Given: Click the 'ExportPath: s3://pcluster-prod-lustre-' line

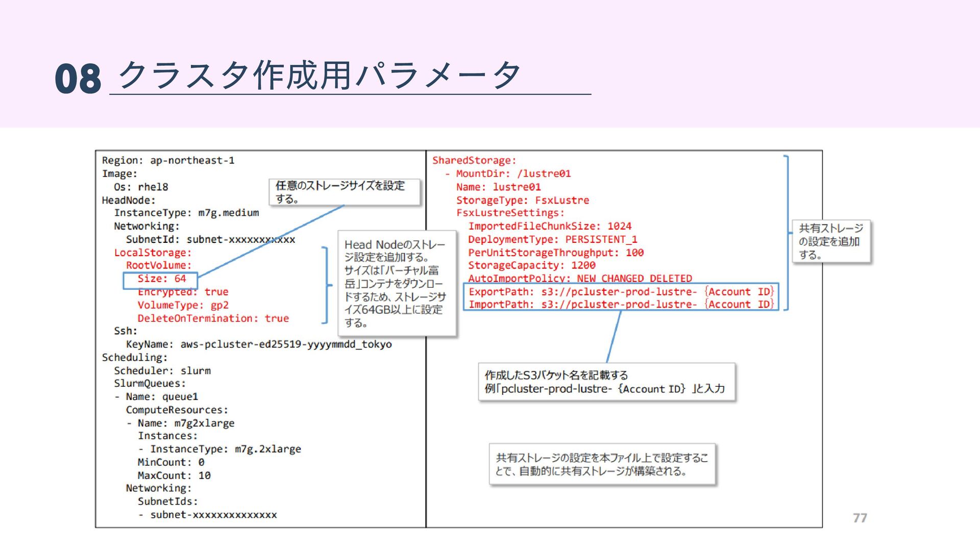Looking at the screenshot, I should (620, 292).
